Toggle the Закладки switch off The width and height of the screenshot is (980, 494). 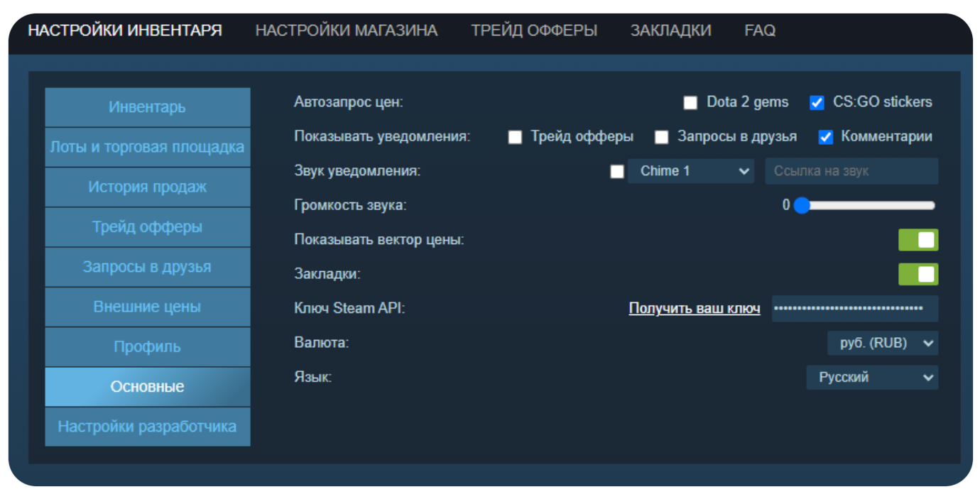pyautogui.click(x=918, y=274)
